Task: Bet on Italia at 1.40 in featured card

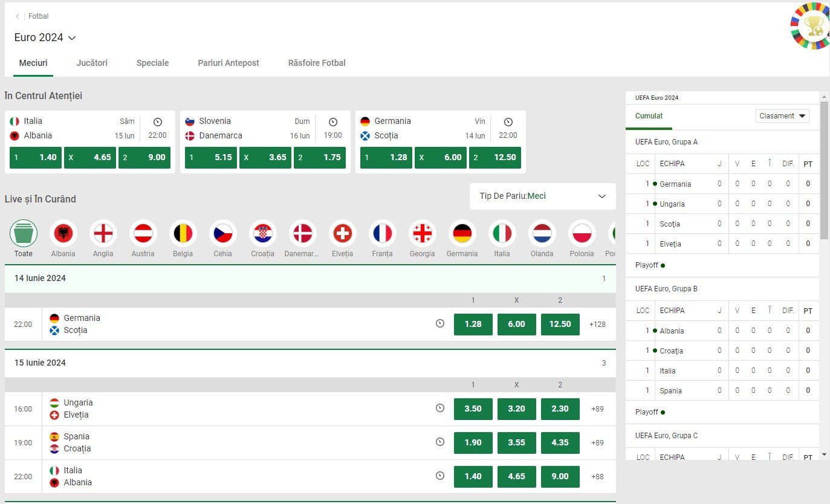Action: [x=36, y=158]
